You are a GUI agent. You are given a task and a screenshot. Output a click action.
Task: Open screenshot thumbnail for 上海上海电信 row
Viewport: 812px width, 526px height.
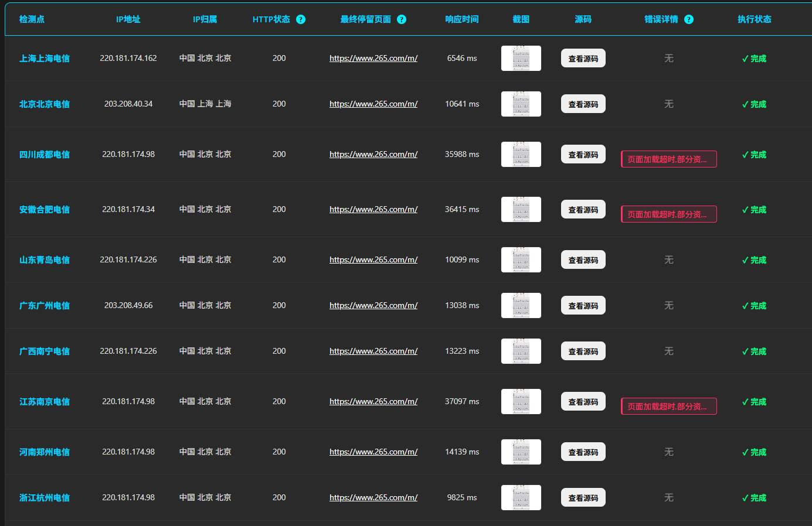point(521,59)
